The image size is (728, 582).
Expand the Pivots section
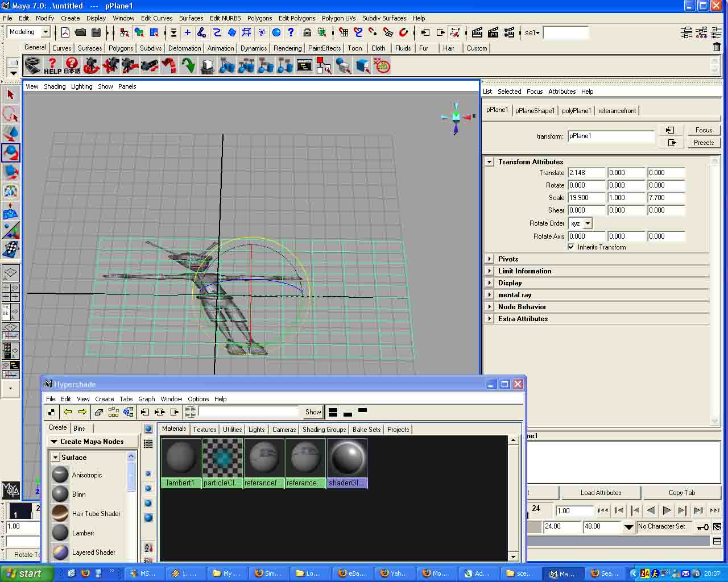[x=489, y=259]
